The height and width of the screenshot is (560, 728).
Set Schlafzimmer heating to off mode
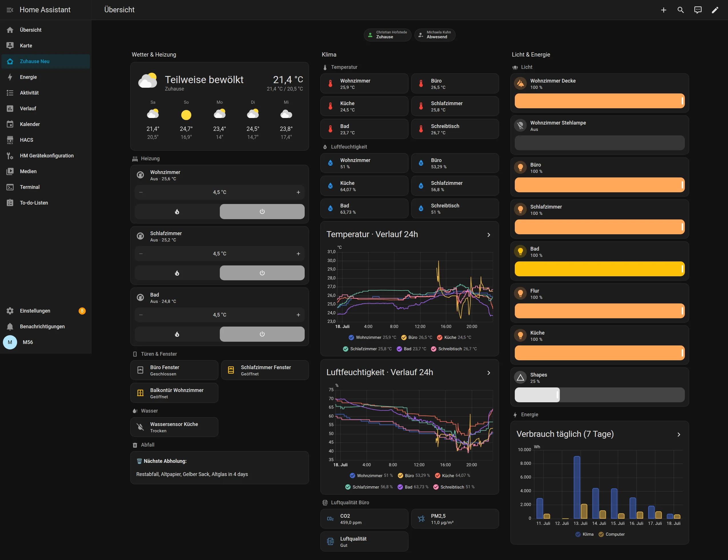click(x=262, y=273)
